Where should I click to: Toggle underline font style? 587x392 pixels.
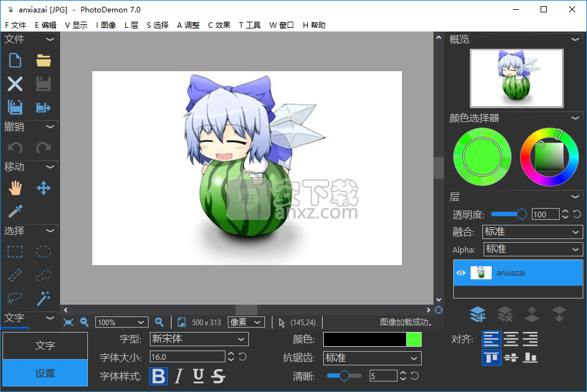coord(198,377)
